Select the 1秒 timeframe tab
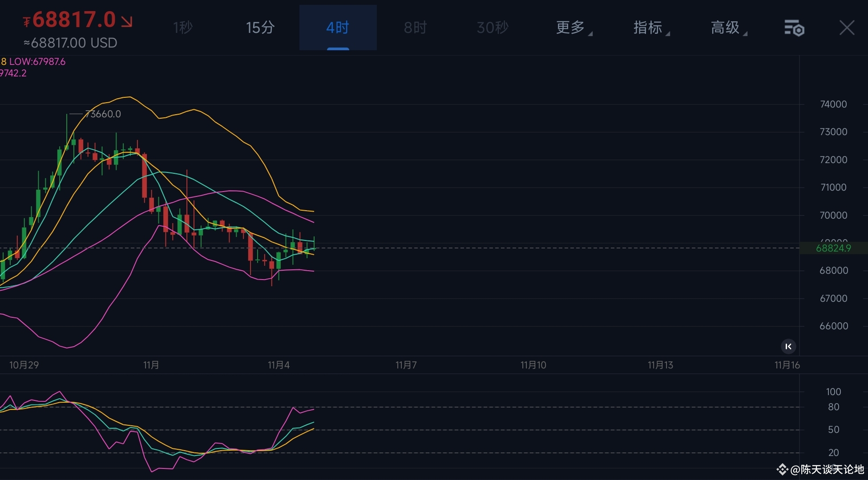Image resolution: width=868 pixels, height=480 pixels. click(183, 28)
